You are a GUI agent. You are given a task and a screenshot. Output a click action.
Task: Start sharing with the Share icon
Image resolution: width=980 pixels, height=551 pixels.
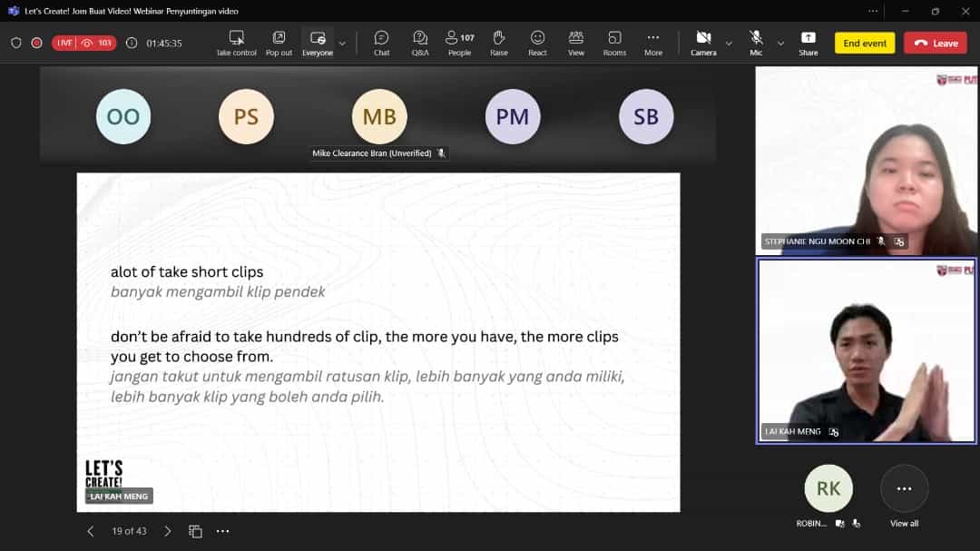(808, 42)
